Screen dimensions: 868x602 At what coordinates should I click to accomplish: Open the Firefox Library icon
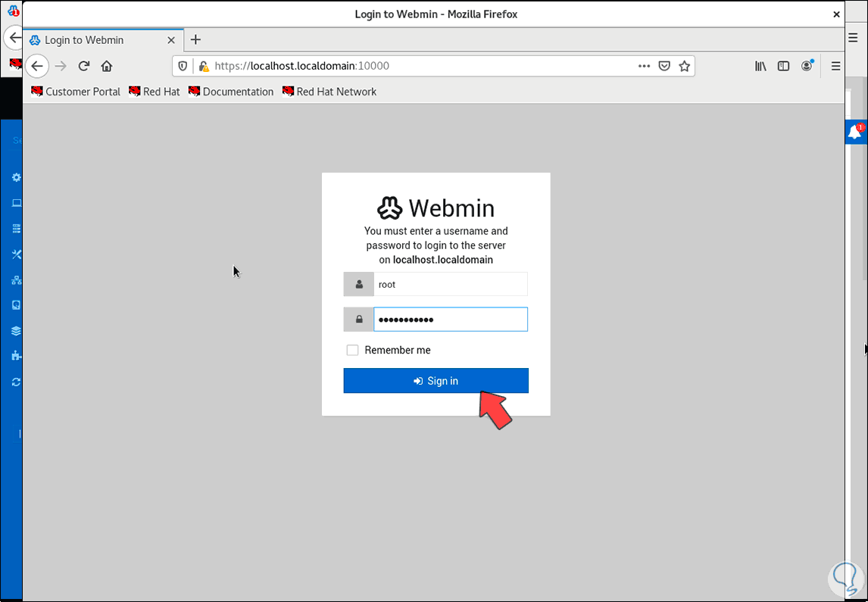[760, 67]
